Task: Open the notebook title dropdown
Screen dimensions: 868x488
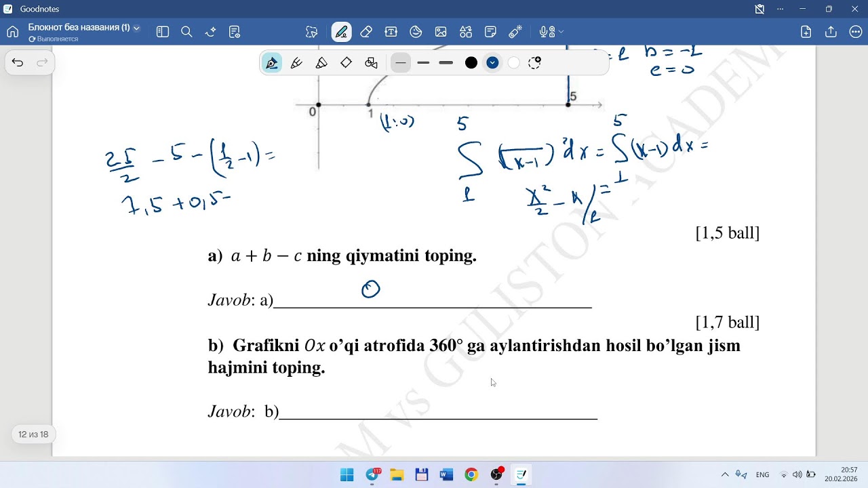Action: pos(136,28)
